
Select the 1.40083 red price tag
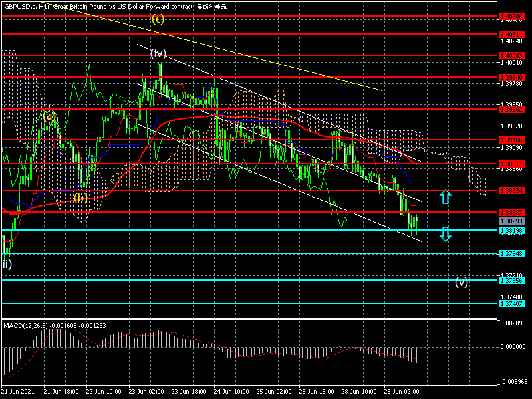[511, 55]
